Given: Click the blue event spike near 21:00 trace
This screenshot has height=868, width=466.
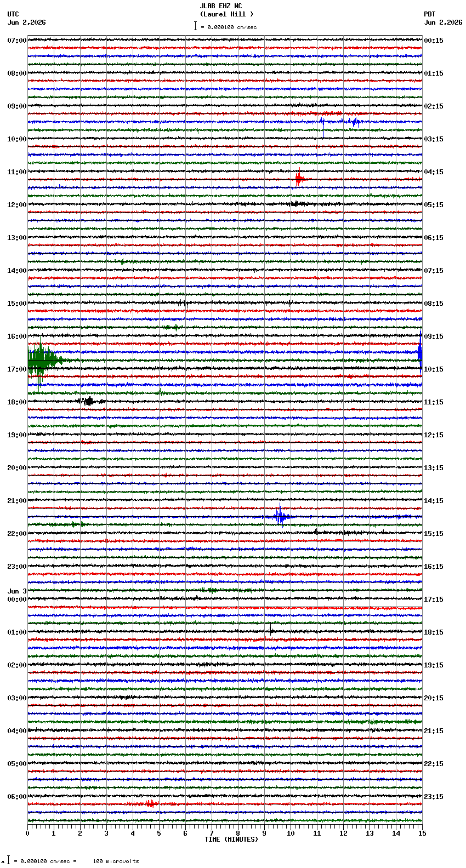Looking at the screenshot, I should pyautogui.click(x=281, y=516).
